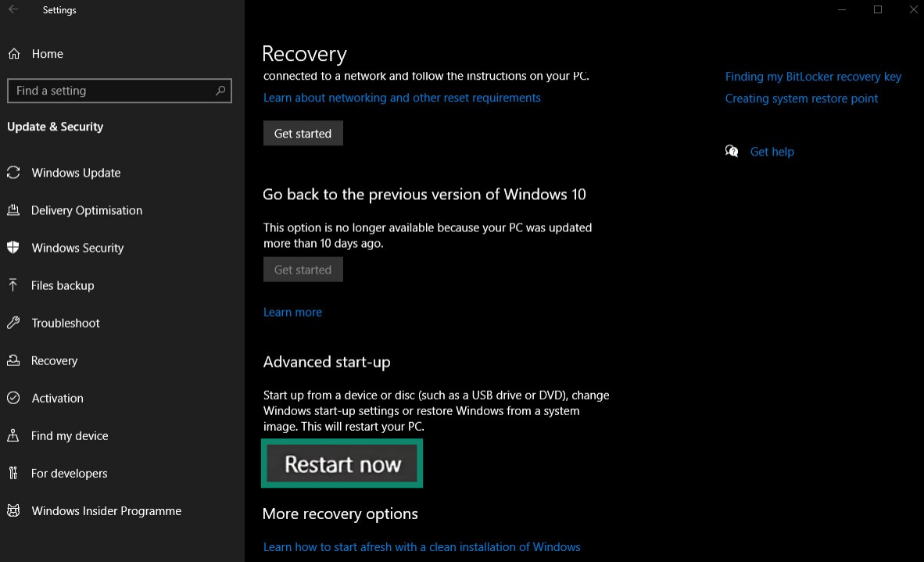Open Windows Security via its shield icon

tap(15, 248)
